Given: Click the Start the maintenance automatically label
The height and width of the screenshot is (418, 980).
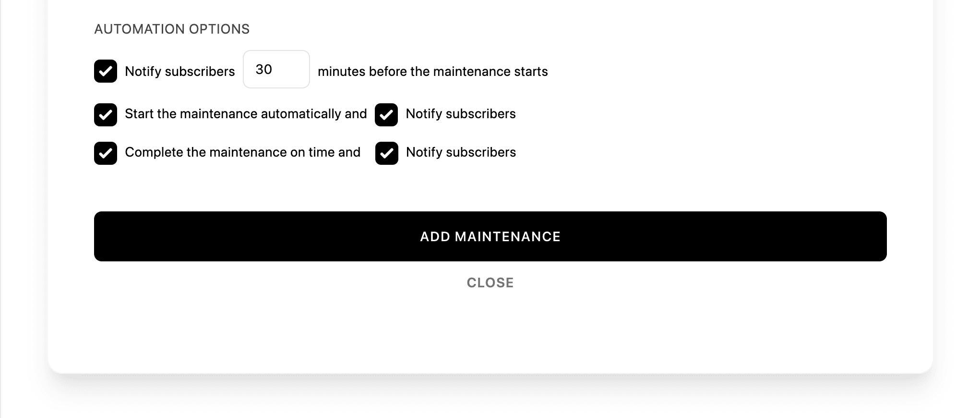Looking at the screenshot, I should 246,114.
